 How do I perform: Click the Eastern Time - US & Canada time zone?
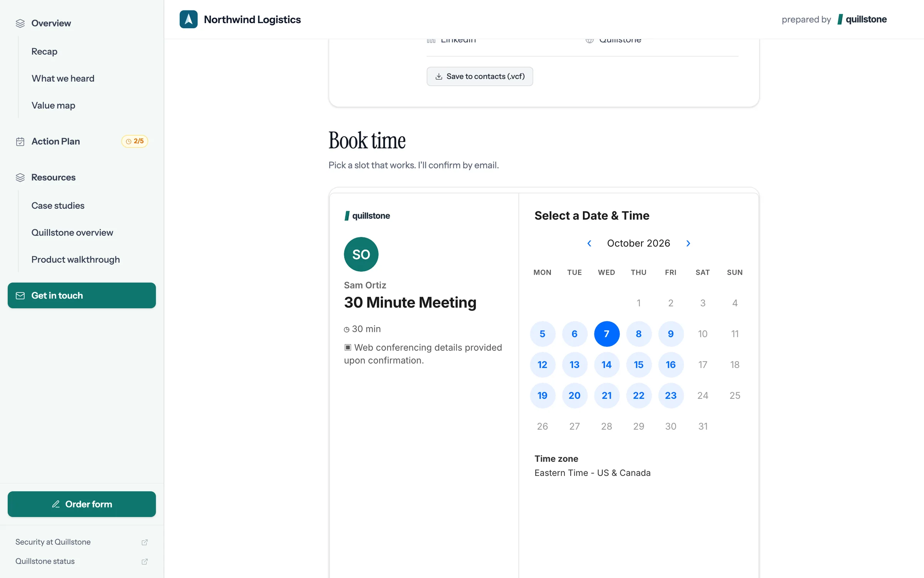pos(593,473)
